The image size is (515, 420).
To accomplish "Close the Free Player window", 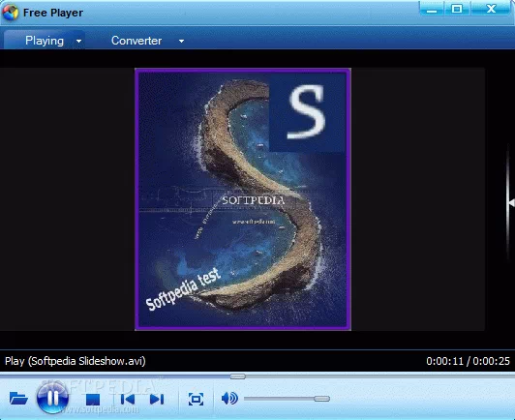I will click(491, 9).
